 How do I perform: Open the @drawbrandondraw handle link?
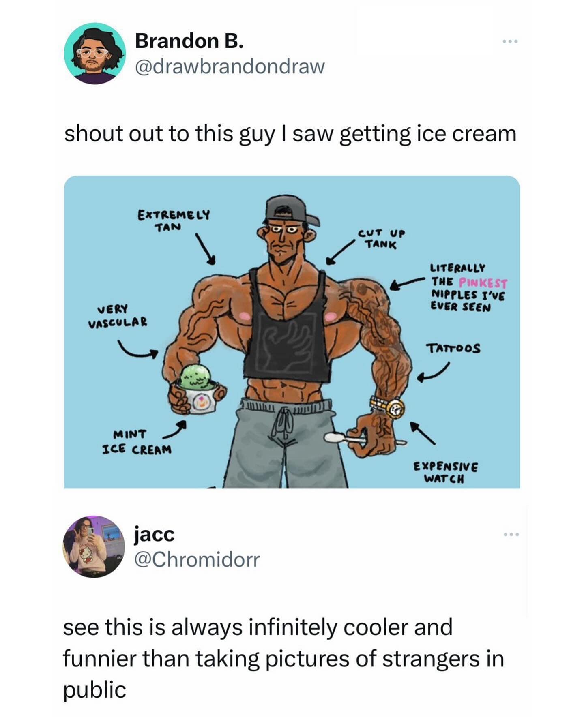[x=230, y=66]
